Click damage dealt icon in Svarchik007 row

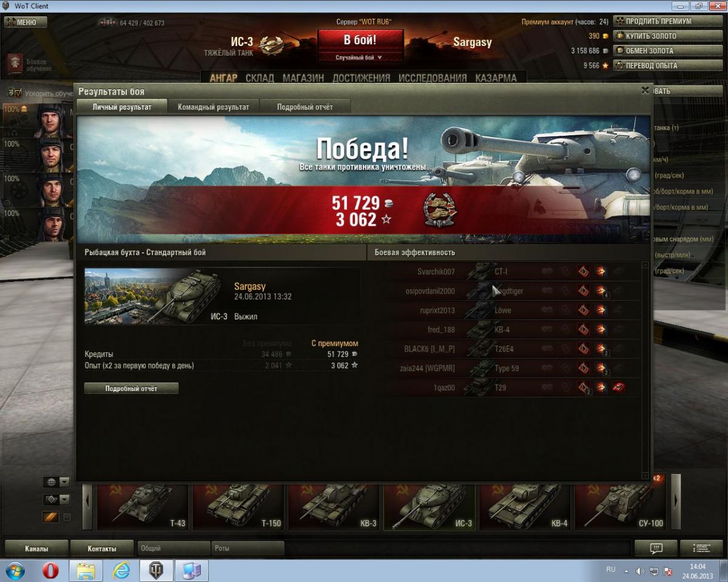(x=601, y=272)
